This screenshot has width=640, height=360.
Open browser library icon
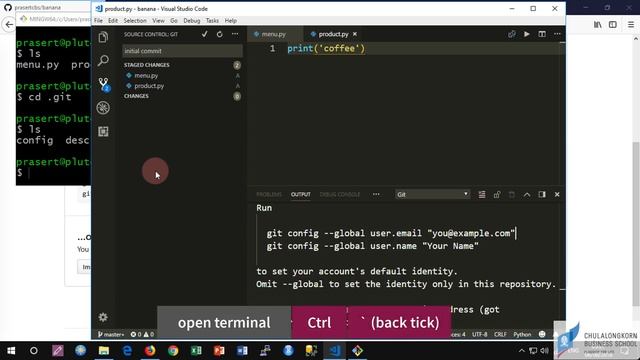(598, 24)
